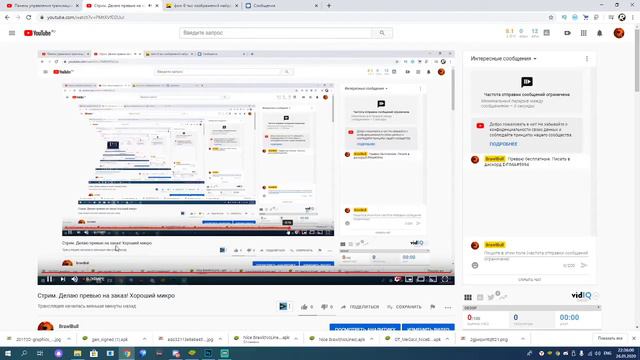Go to the YouTube home logo
Image resolution: width=640 pixels, height=360 pixels.
39,33
